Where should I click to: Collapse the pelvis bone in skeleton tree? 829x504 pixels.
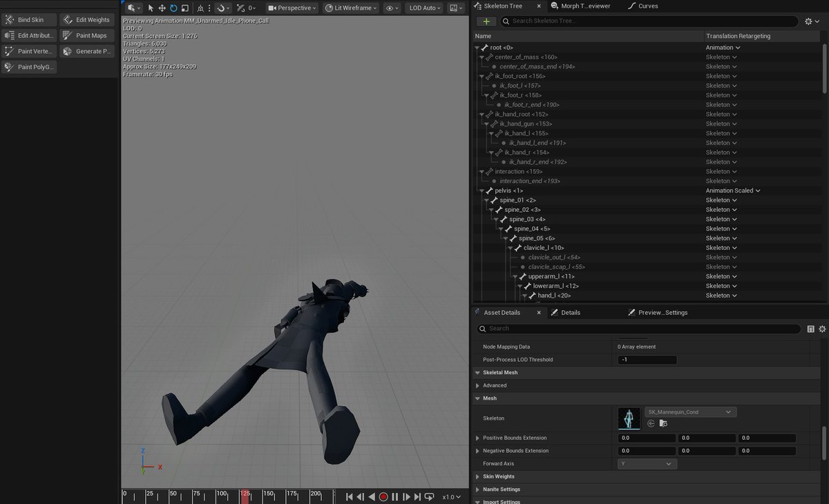click(x=482, y=191)
